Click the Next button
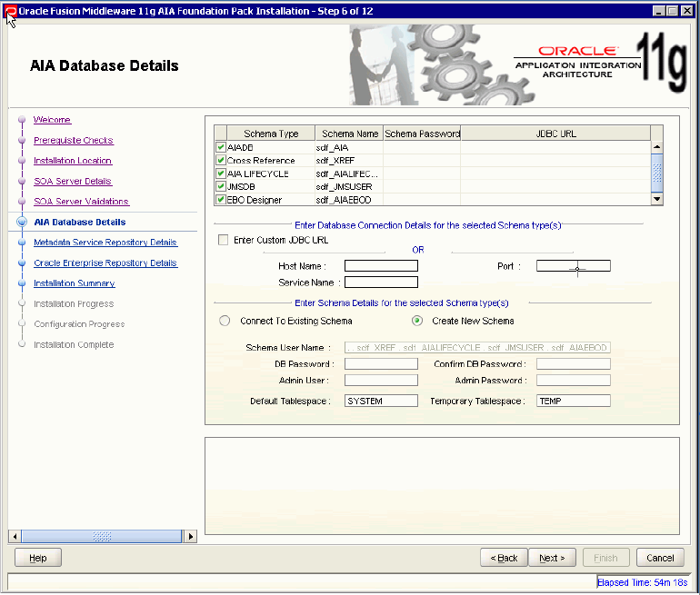This screenshot has width=700, height=595. pos(552,558)
